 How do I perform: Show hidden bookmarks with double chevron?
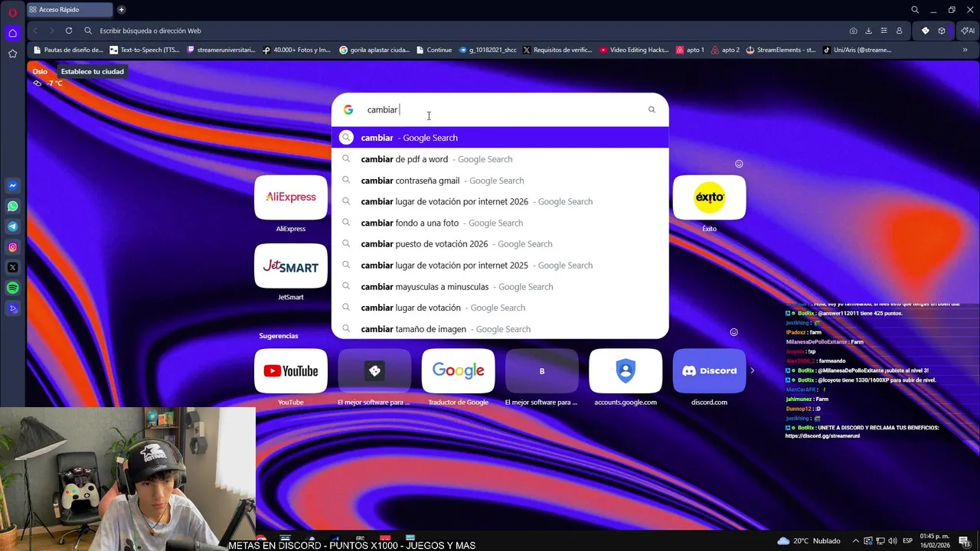pos(965,50)
